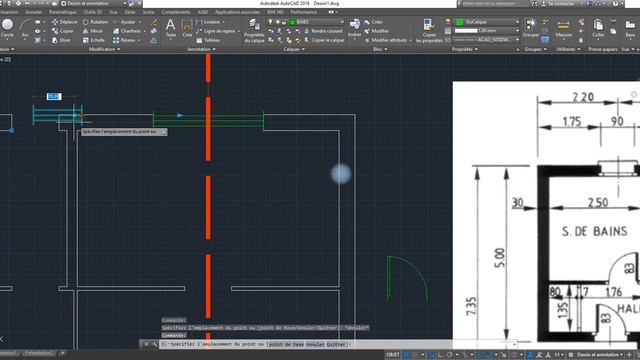
Task: Activate the Copier tool in Modification
Action: tap(63, 31)
